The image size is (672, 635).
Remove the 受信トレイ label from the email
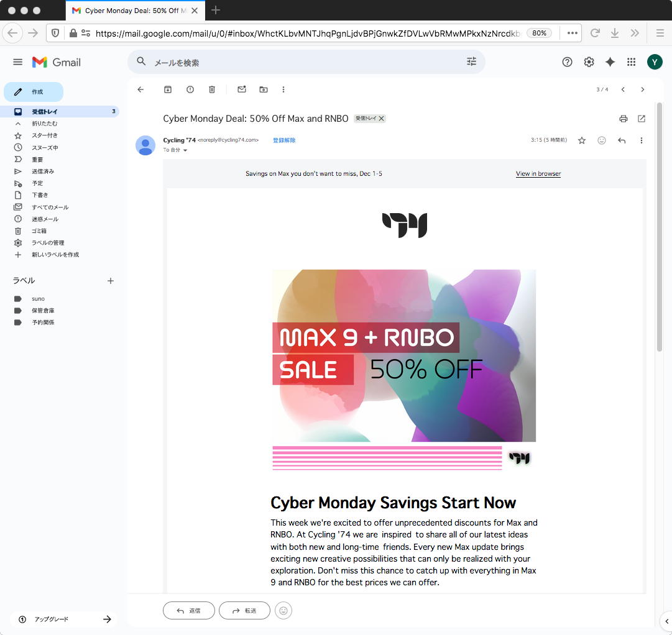coord(382,119)
